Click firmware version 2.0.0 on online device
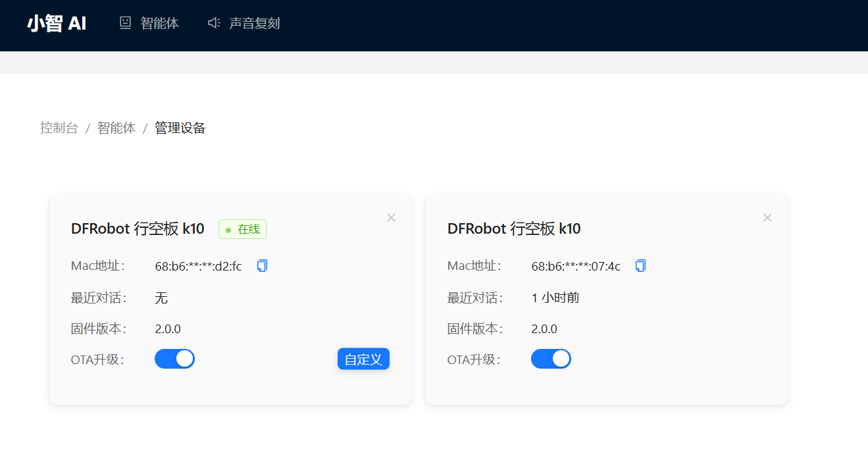Viewport: 868px width, 472px height. [168, 328]
